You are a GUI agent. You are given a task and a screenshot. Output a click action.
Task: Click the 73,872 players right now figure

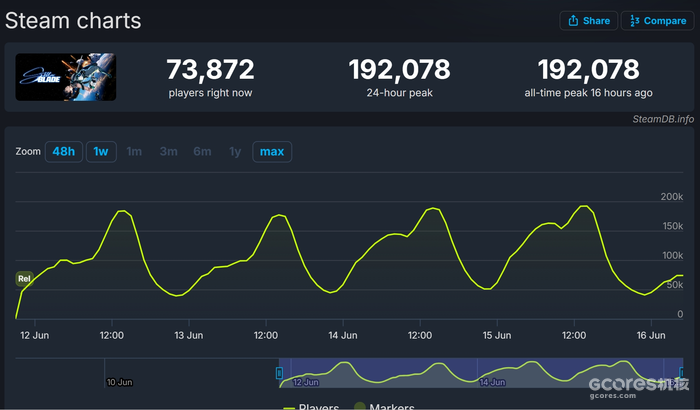[x=210, y=70]
